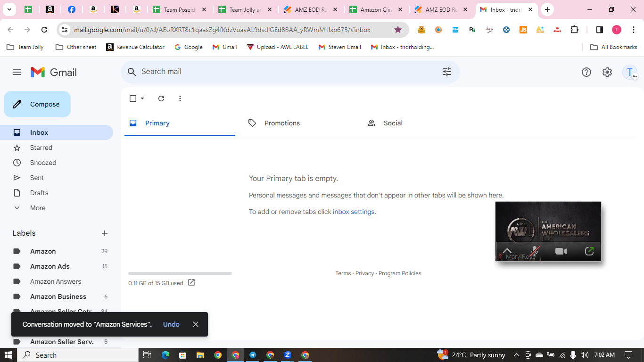Open the RS extension icon

[472, 30]
